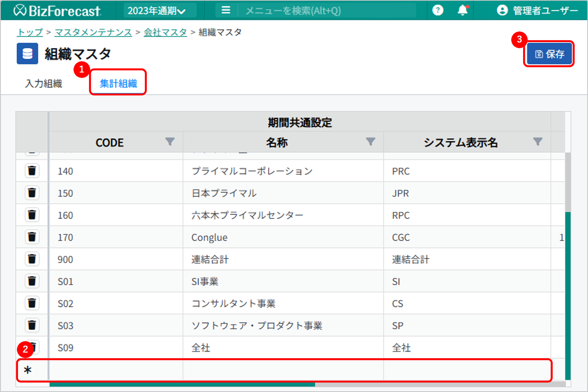Expand the 2023年通期 period dropdown
The height and width of the screenshot is (392, 588).
click(x=157, y=11)
